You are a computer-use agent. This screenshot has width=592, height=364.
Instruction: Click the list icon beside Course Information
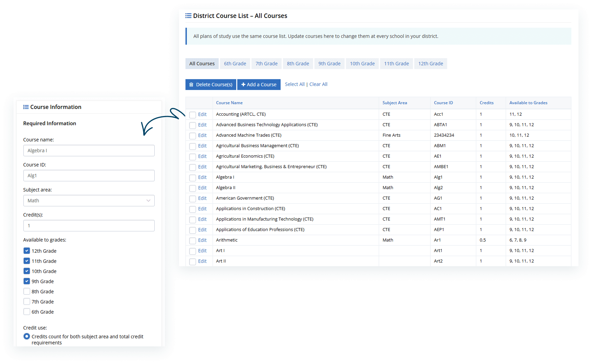[x=26, y=107]
